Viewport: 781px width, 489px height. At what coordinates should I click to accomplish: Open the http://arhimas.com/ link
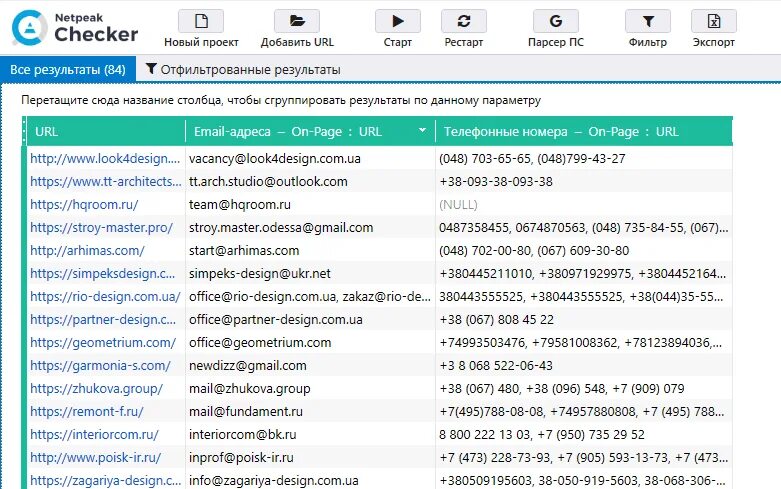click(x=87, y=250)
